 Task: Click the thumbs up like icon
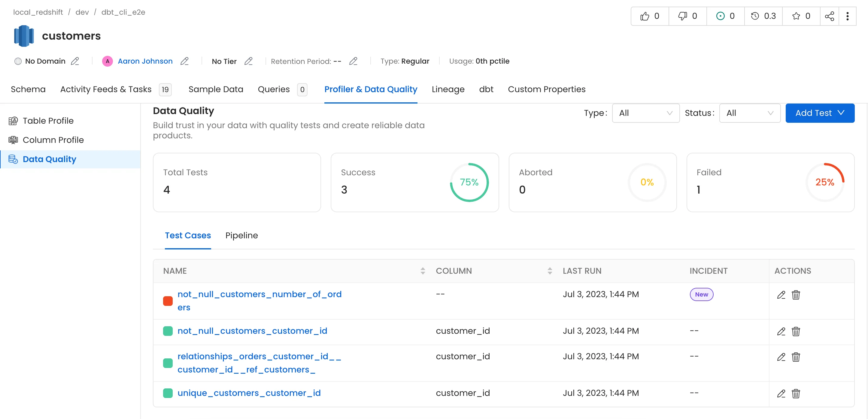644,16
